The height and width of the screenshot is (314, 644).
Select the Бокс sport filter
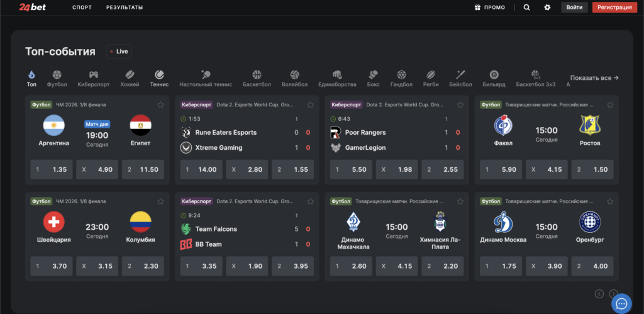tap(374, 79)
